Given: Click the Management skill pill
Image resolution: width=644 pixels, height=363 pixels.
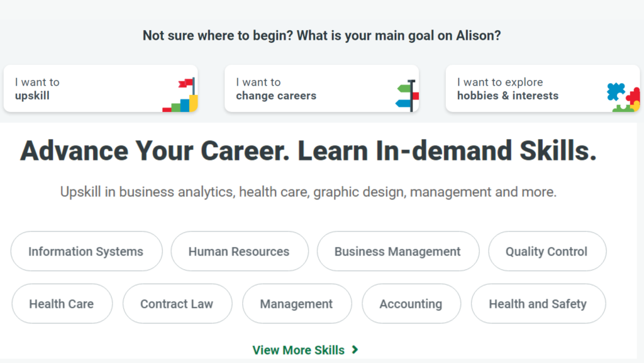Looking at the screenshot, I should 297,304.
